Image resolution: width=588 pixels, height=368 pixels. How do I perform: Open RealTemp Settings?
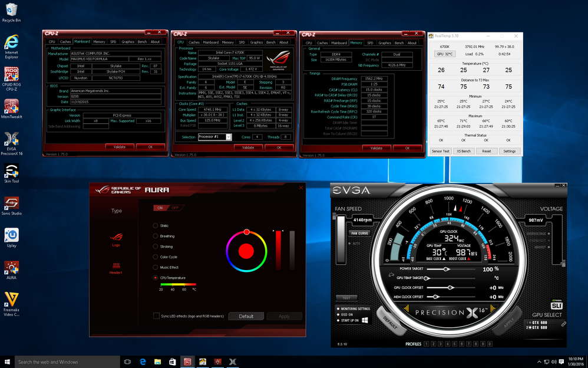coord(509,151)
